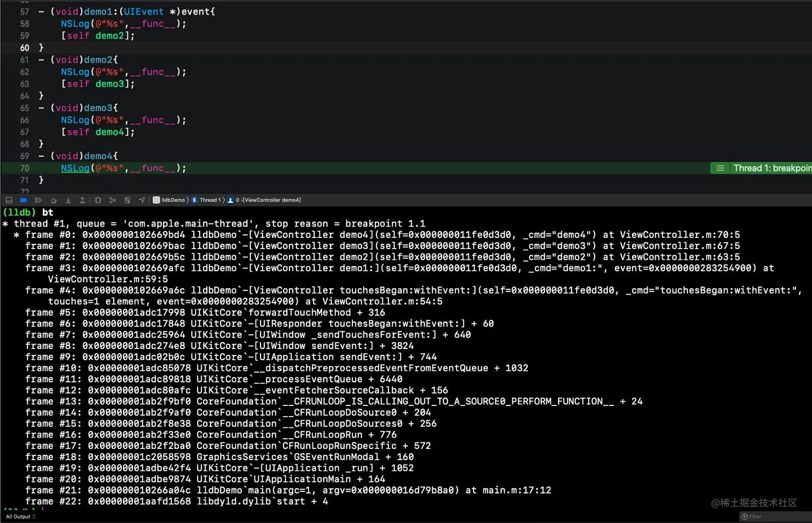Click frame #6 UIResponder touchesBegan line
This screenshot has width=812, height=523.
tap(259, 324)
